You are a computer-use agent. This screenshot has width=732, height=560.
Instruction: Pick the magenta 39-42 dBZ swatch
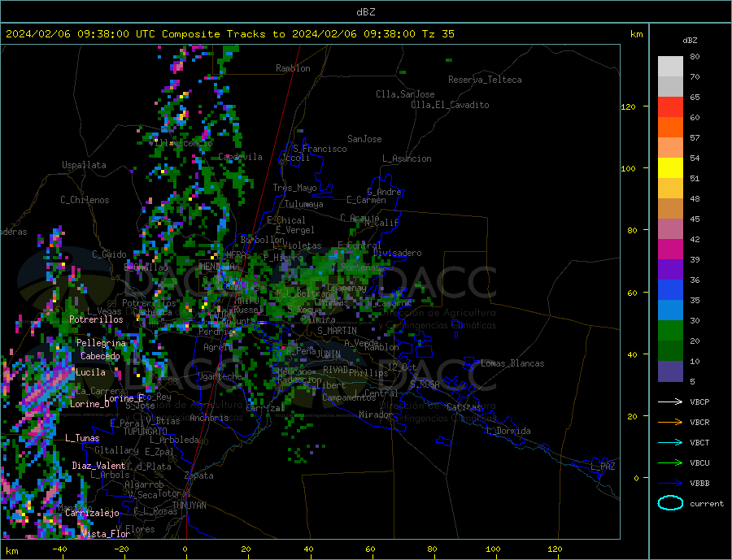pos(670,250)
